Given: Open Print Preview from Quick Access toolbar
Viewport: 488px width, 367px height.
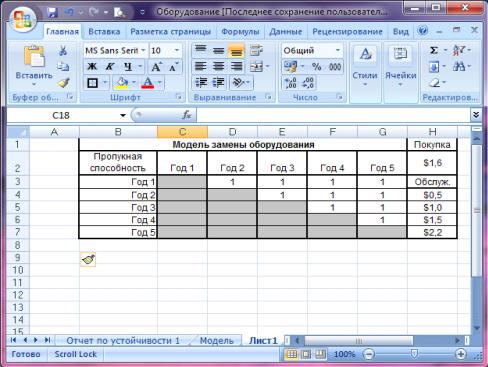Looking at the screenshot, I should click(119, 13).
